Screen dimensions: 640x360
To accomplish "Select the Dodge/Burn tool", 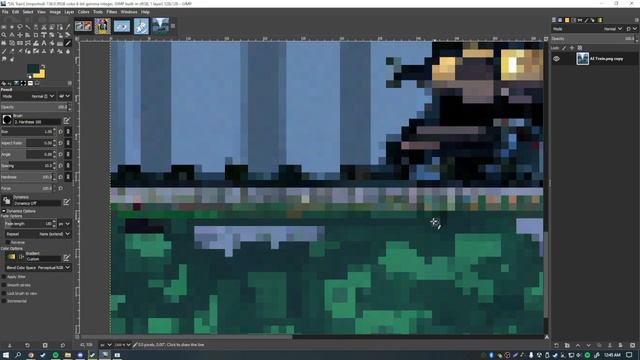I will click(12, 59).
